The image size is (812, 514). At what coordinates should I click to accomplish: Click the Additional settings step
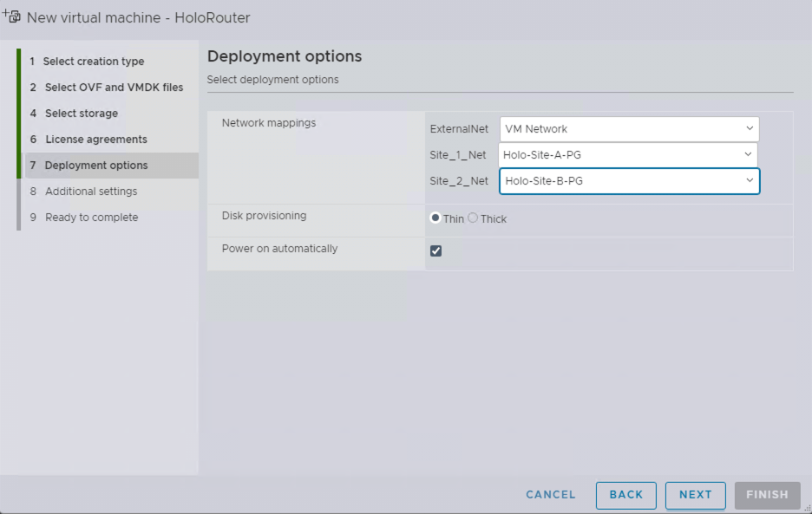[x=90, y=192]
